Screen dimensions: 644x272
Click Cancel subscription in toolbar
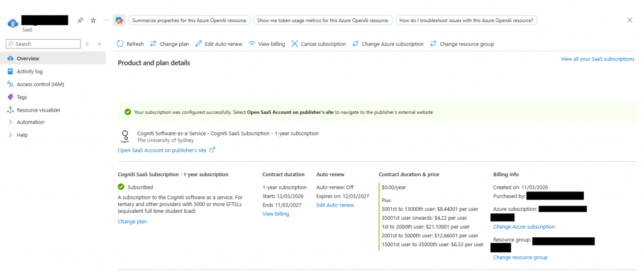pos(318,44)
